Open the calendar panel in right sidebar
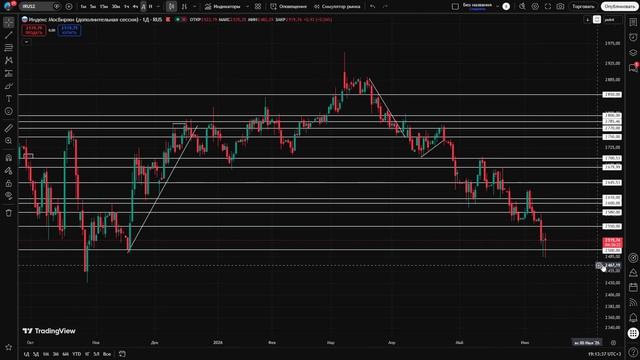This screenshot has width=640, height=360. (633, 287)
